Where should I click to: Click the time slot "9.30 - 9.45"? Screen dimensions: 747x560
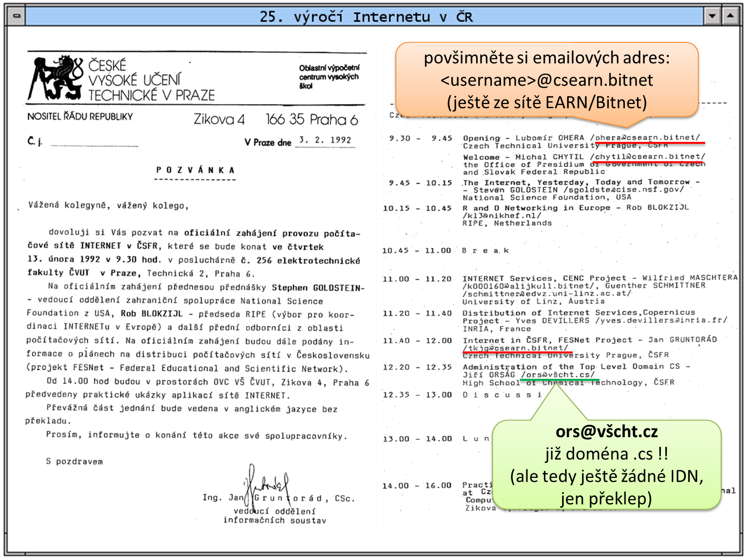click(x=421, y=138)
